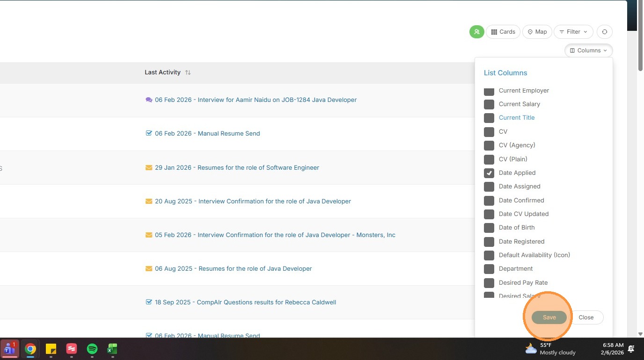
Task: Tick the Current Title checkbox
Action: click(489, 118)
